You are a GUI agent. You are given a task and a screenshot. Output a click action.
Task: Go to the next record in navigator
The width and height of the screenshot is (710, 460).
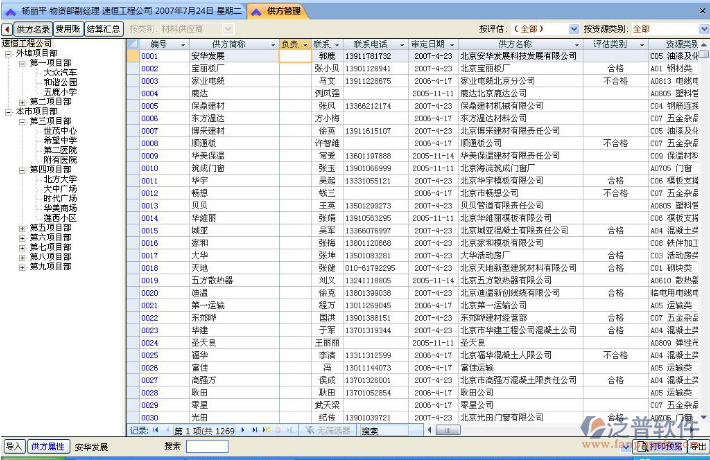[243, 430]
